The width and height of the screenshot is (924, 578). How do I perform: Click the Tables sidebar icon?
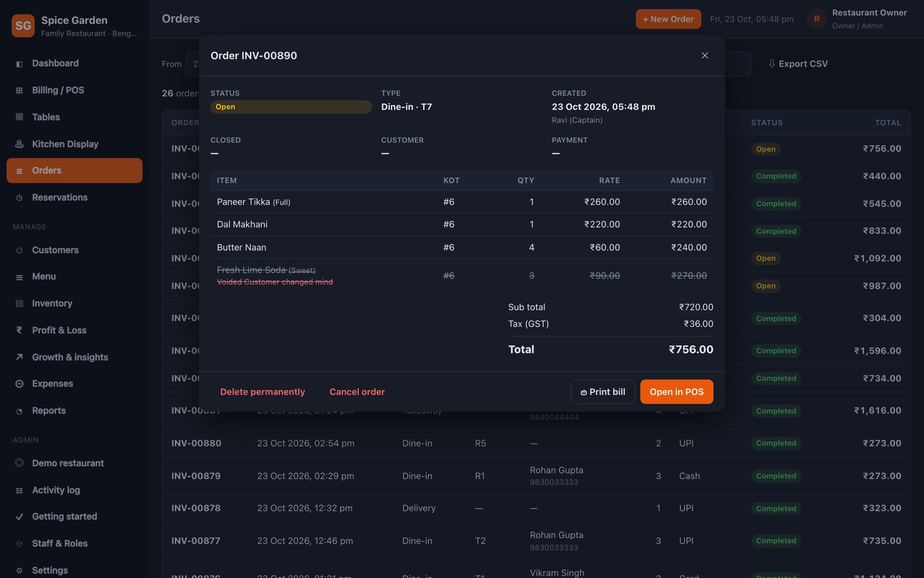[19, 117]
